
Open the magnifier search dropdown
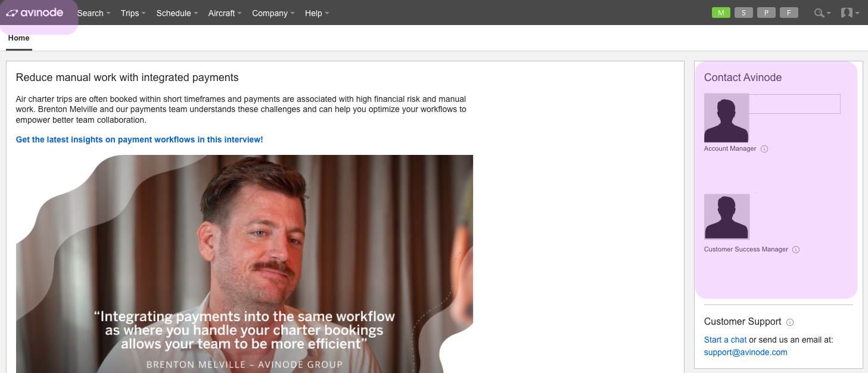[823, 13]
